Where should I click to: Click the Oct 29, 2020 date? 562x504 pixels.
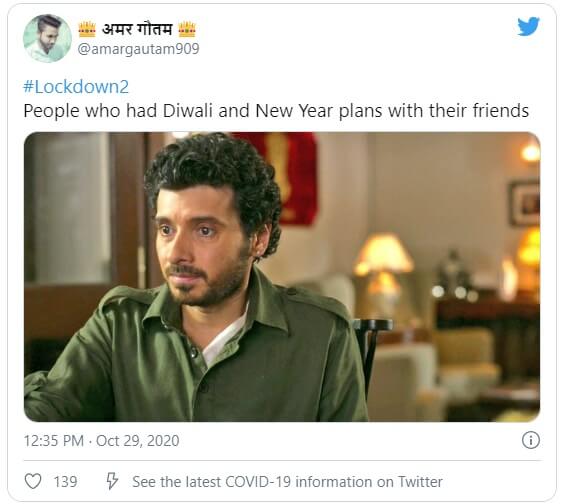(138, 441)
